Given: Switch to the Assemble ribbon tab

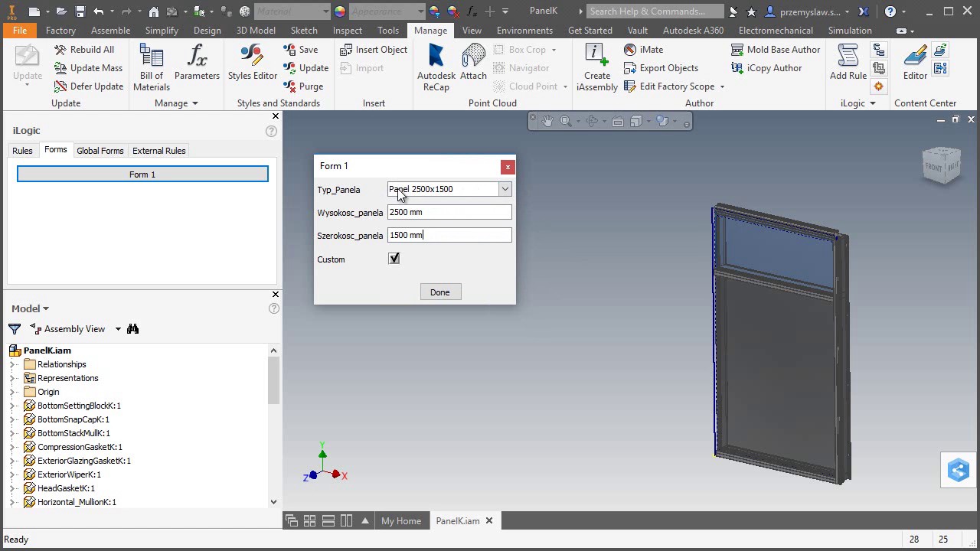Looking at the screenshot, I should [x=110, y=31].
